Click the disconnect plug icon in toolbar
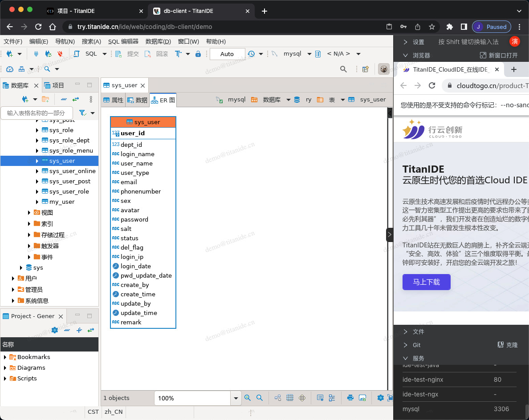This screenshot has width=529, height=420. (x=60, y=54)
